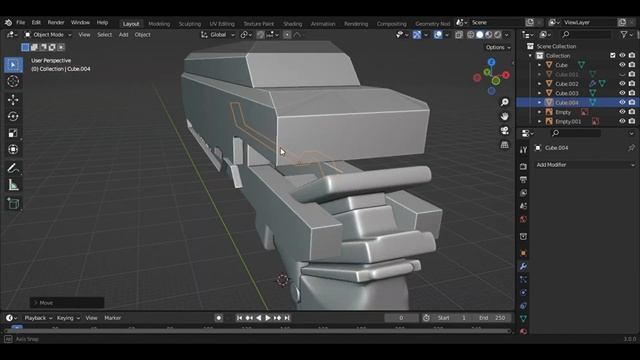Open the World properties tab

pos(523,220)
